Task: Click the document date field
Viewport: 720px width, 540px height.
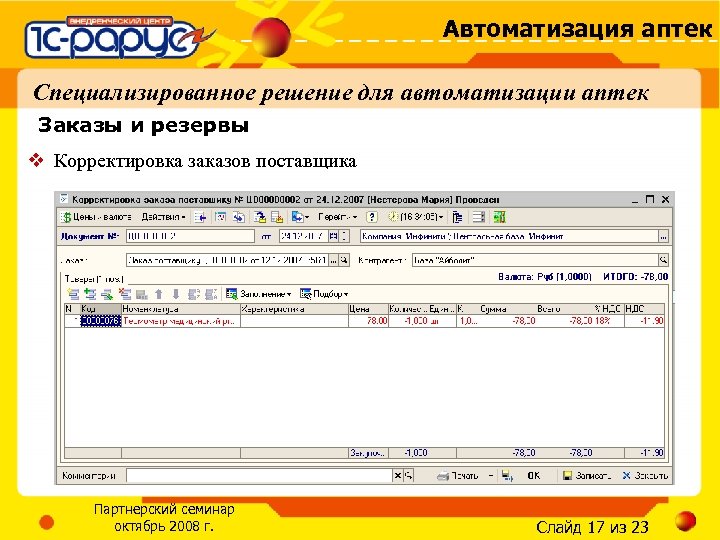Action: pos(304,236)
